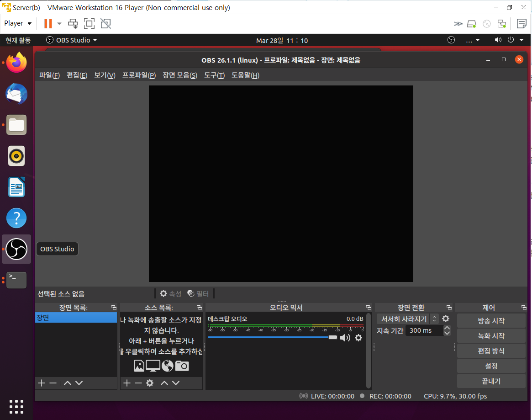
Task: Click the 300 ms duration field
Action: 424,330
